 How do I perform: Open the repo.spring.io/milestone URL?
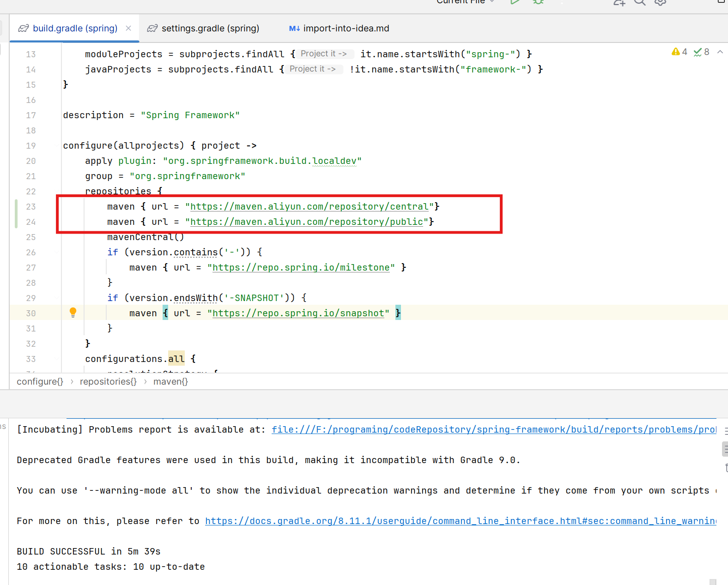(x=301, y=267)
